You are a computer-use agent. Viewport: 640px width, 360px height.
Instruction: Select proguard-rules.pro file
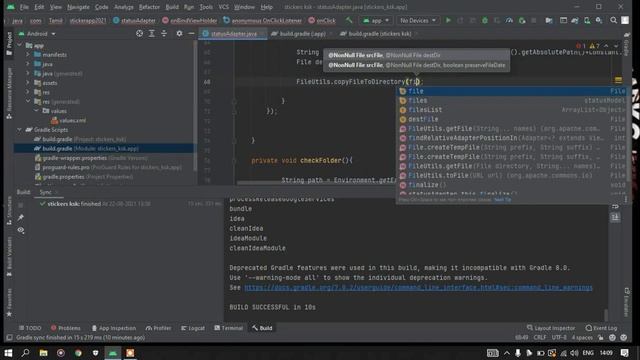(104, 167)
